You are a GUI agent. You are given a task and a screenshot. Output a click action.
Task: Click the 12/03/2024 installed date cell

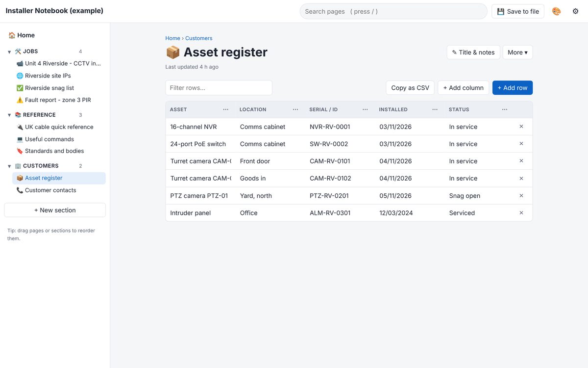click(410, 213)
